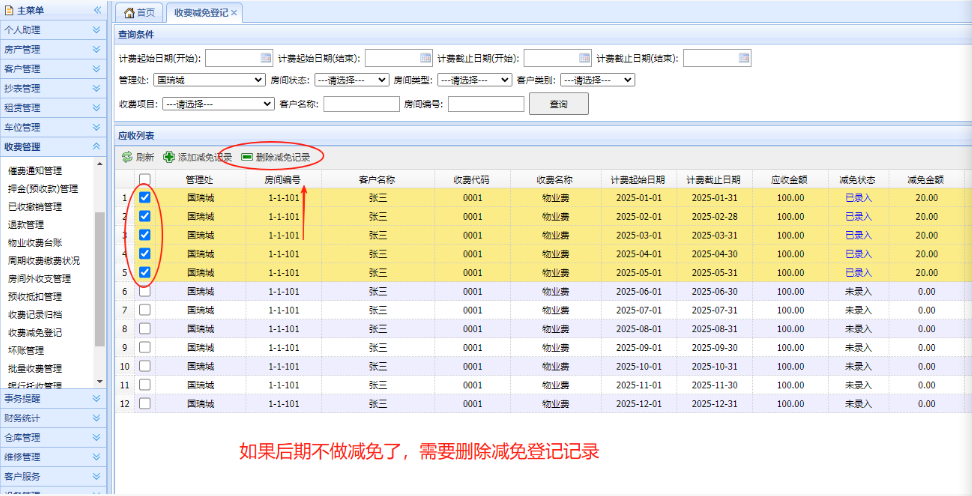Expand the 租赁管理 menu section
The width and height of the screenshot is (972, 496).
pyautogui.click(x=53, y=108)
